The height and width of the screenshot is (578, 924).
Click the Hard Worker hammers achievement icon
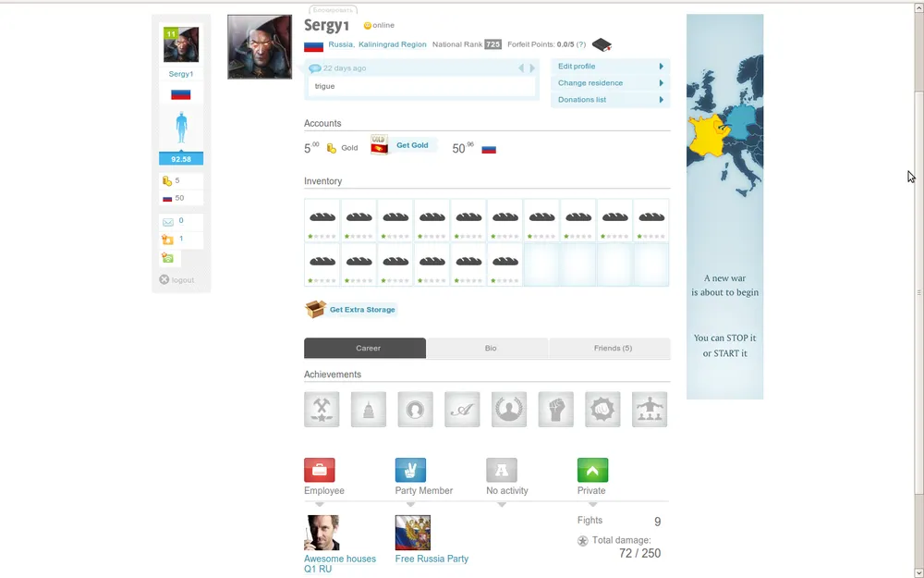pyautogui.click(x=322, y=410)
